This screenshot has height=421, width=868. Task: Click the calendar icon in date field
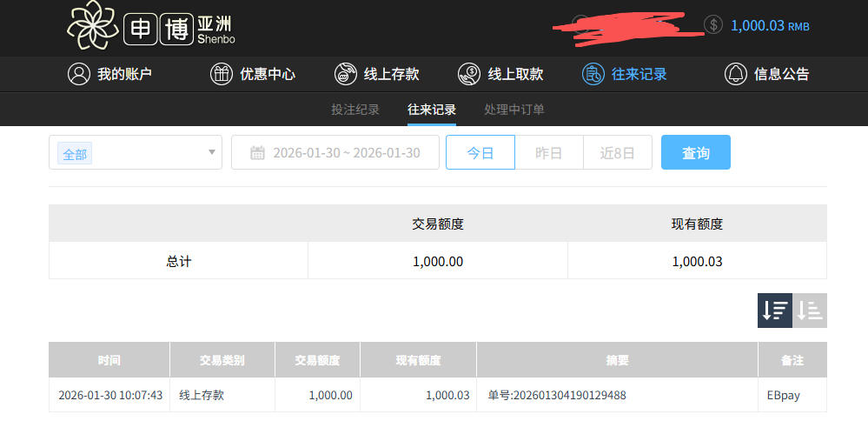tap(257, 153)
